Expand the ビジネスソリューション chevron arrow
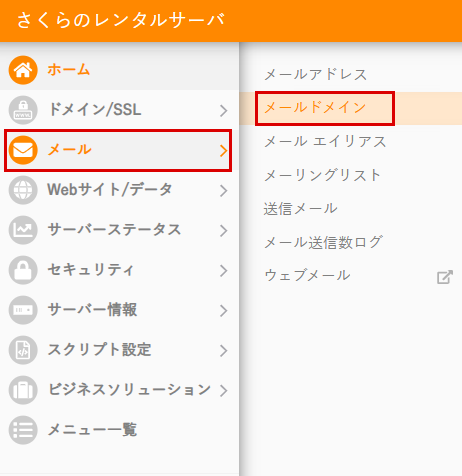This screenshot has height=476, width=462. [x=224, y=390]
